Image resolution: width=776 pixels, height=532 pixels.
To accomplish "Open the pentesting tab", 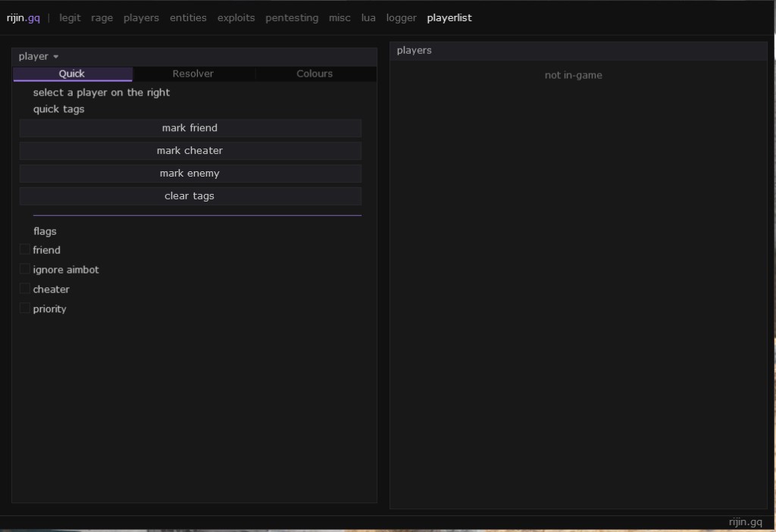I will coord(292,18).
